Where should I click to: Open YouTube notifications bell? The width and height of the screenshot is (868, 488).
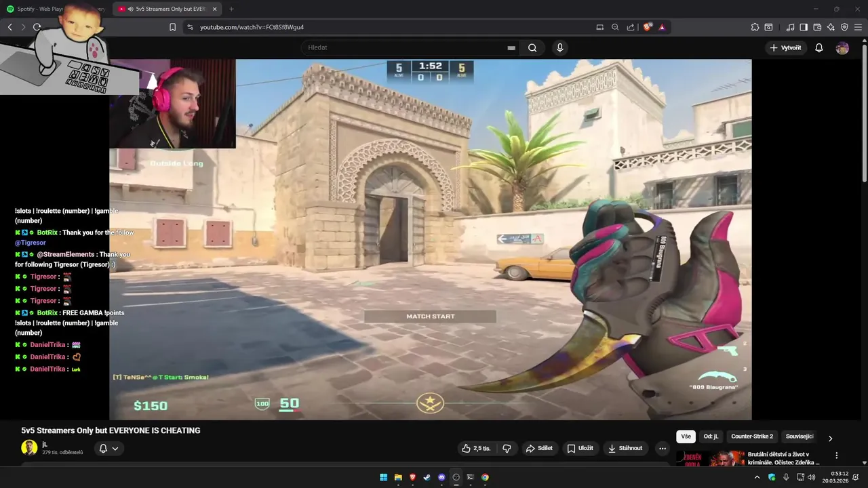click(819, 47)
